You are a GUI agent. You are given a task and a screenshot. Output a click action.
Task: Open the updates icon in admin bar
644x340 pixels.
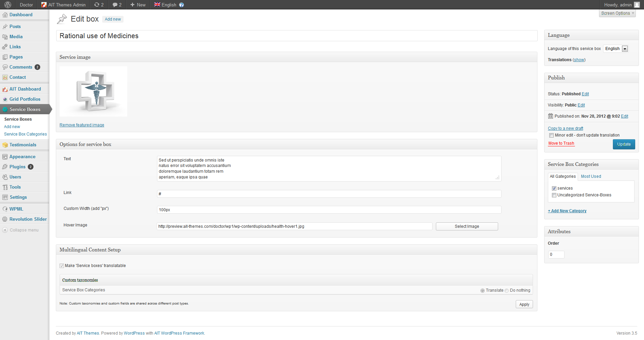click(97, 5)
